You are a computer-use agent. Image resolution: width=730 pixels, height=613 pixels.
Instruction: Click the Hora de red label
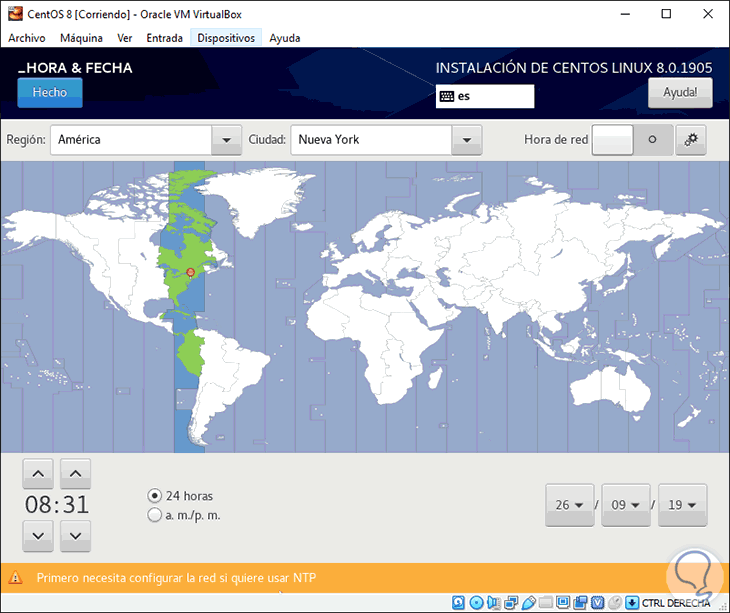556,140
